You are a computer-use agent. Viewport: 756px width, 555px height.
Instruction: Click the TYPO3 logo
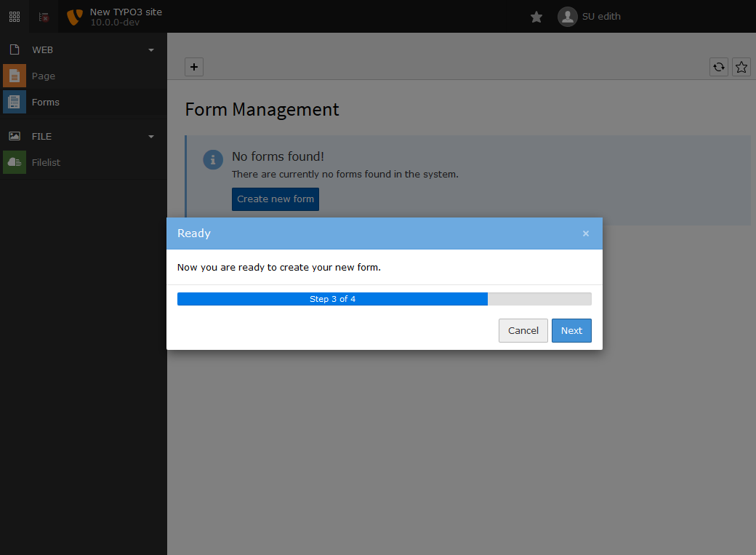(x=73, y=16)
